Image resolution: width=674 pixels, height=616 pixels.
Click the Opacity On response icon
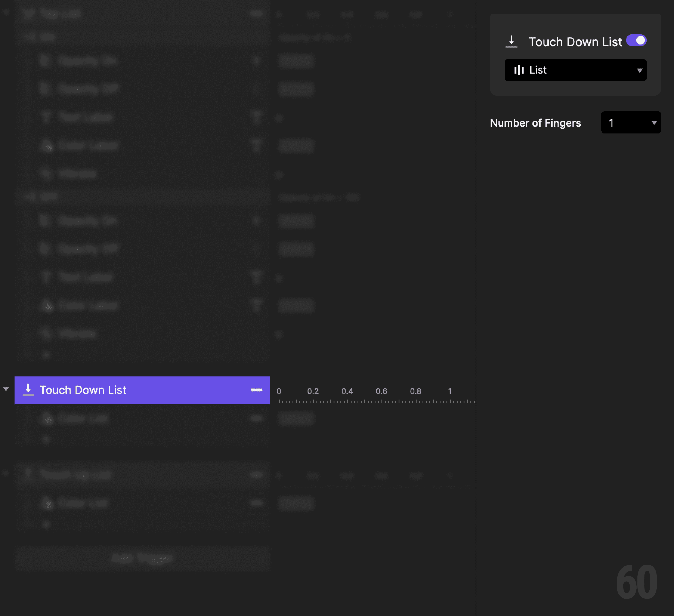point(46,61)
